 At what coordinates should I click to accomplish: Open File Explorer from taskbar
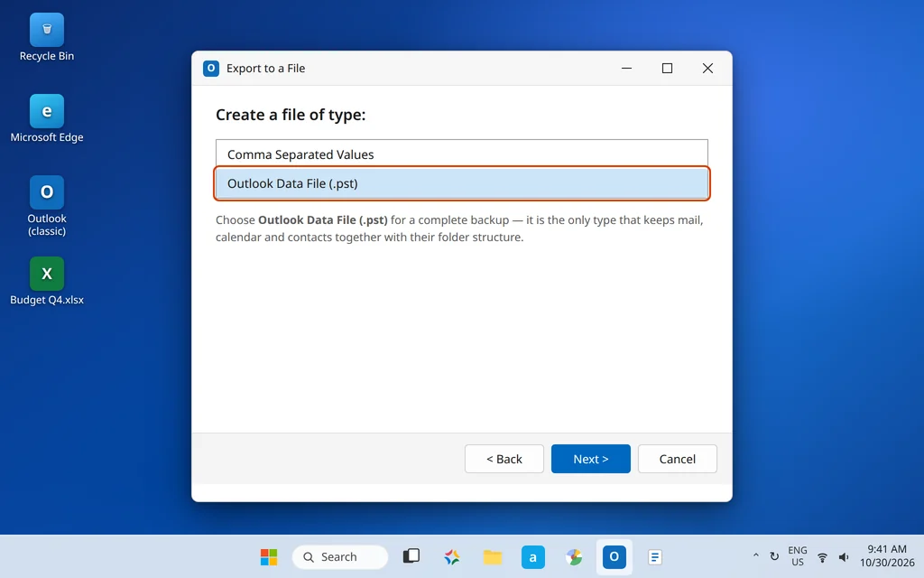click(493, 556)
